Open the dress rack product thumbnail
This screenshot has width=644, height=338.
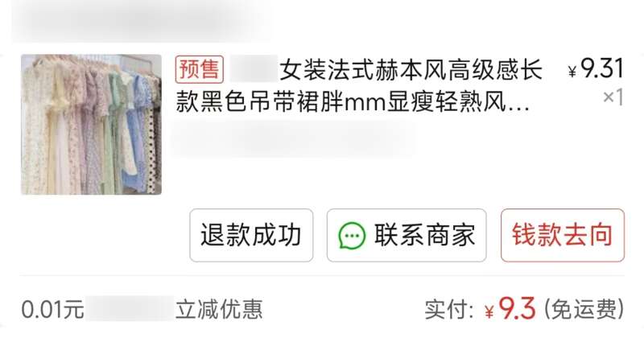point(91,125)
